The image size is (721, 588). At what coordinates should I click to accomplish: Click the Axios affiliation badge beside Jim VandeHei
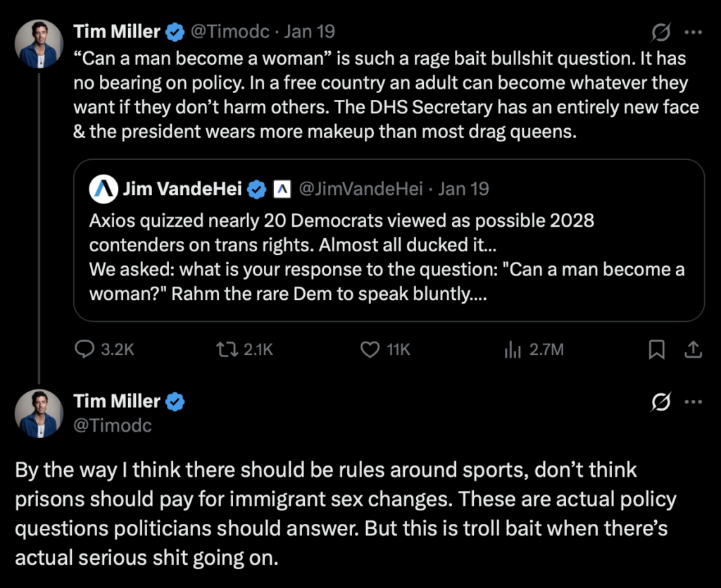pyautogui.click(x=282, y=189)
